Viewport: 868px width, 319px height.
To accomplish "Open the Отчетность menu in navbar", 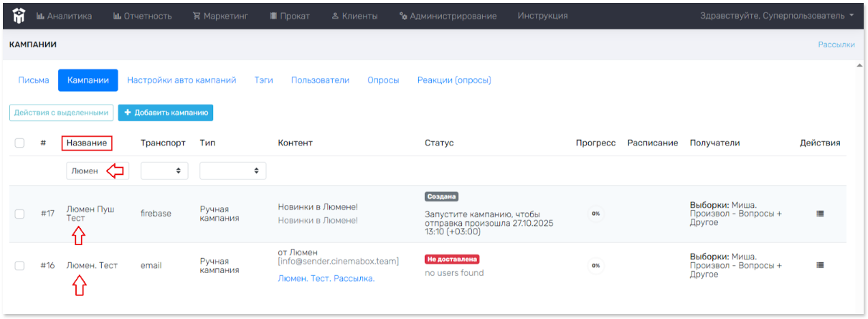I will [x=141, y=16].
